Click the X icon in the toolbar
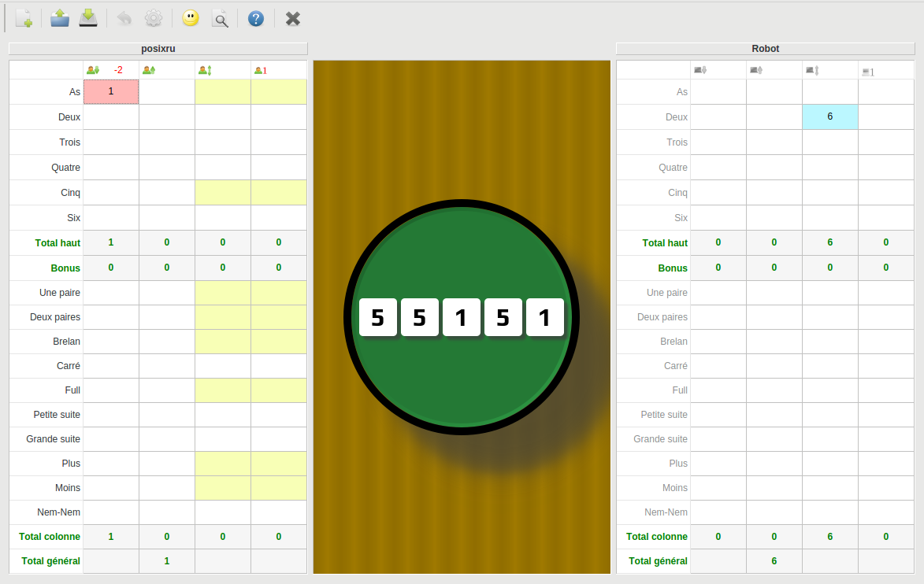 293,19
